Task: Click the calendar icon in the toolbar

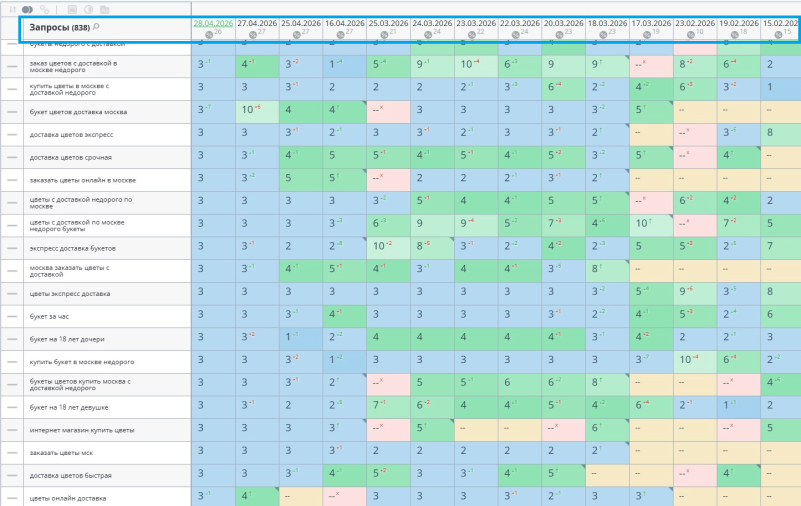Action: (x=72, y=9)
